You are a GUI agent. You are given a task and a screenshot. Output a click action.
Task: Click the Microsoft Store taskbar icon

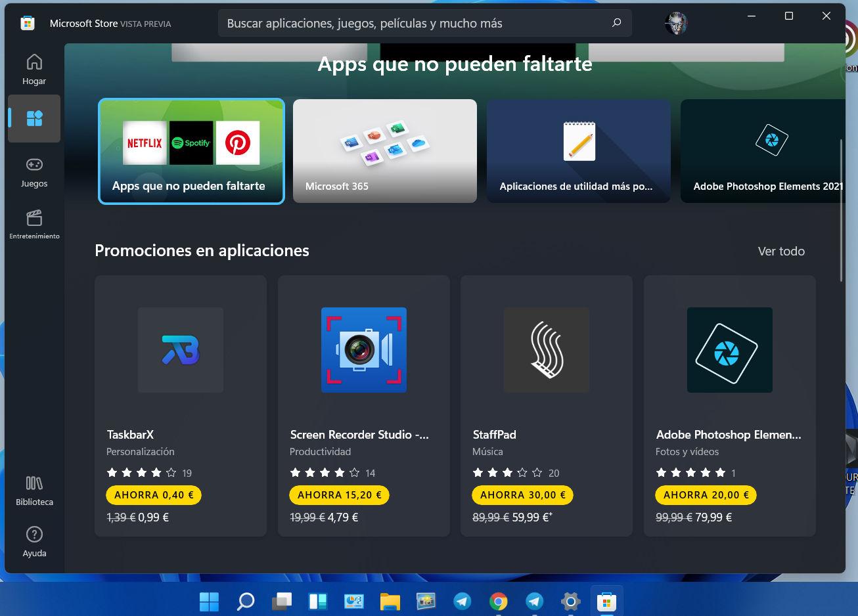(606, 601)
